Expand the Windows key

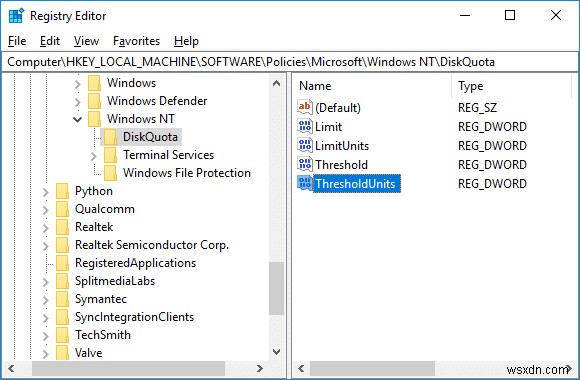point(77,84)
